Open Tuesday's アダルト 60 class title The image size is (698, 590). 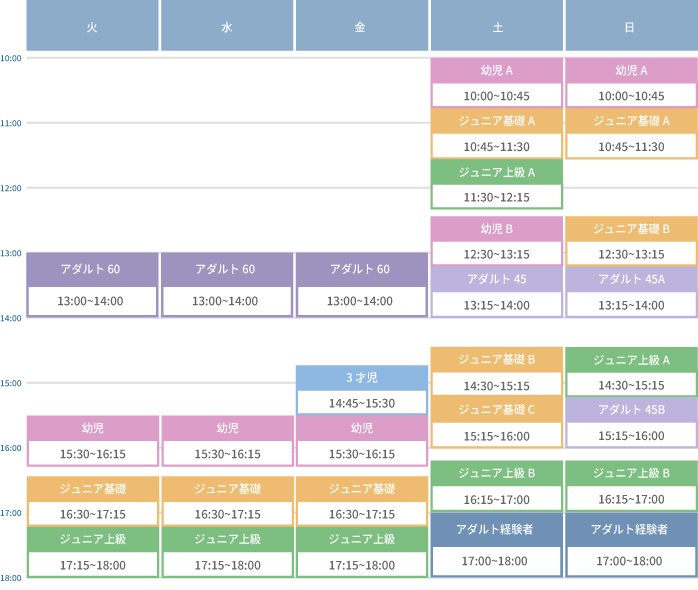tap(92, 269)
